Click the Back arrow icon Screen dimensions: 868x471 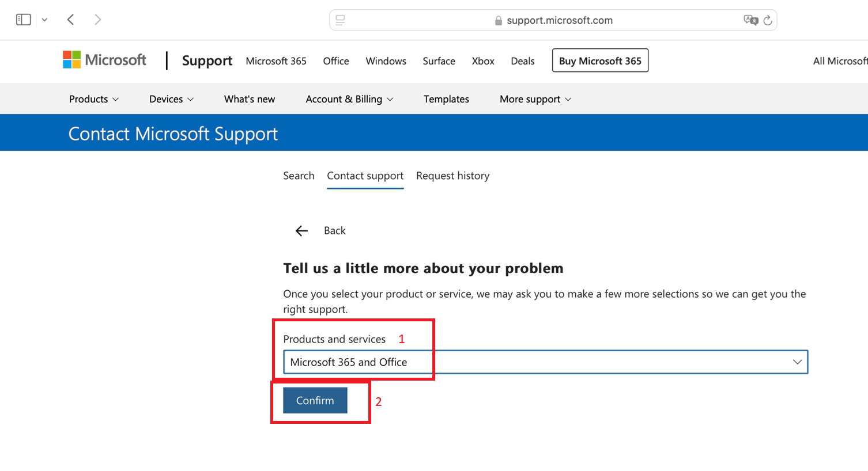[x=301, y=231]
